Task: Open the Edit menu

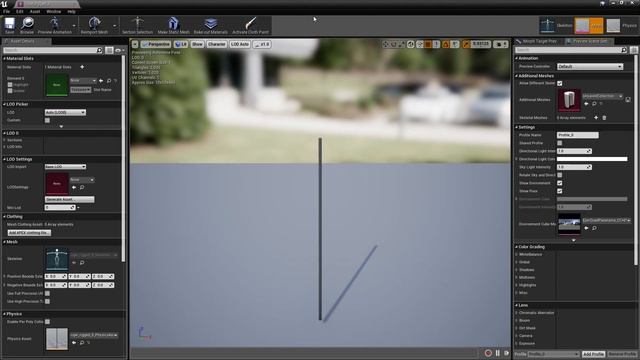Action: pyautogui.click(x=20, y=11)
